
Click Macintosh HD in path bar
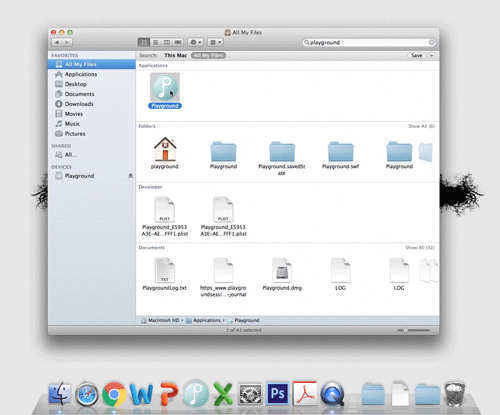pos(160,320)
